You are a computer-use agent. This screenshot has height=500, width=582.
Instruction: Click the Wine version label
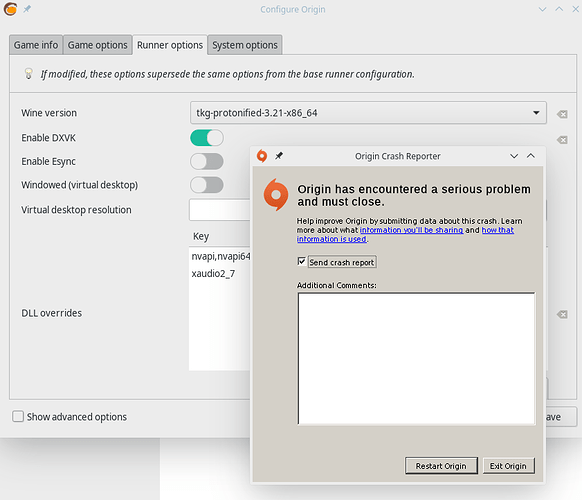click(x=49, y=113)
